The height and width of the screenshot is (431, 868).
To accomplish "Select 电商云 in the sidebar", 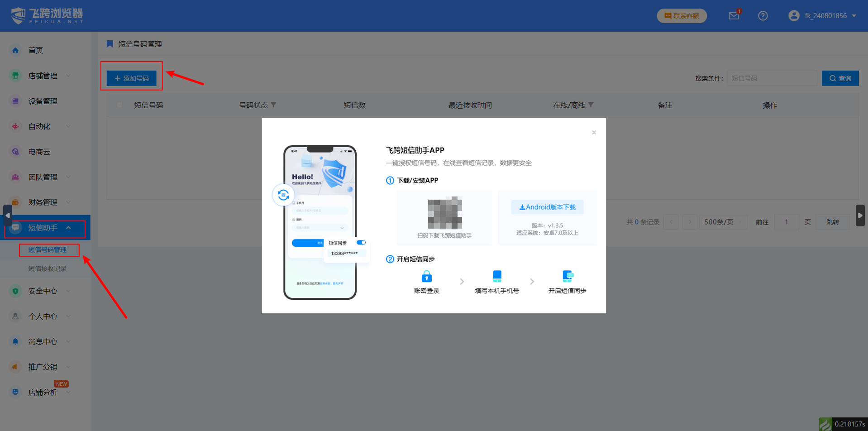I will point(39,152).
